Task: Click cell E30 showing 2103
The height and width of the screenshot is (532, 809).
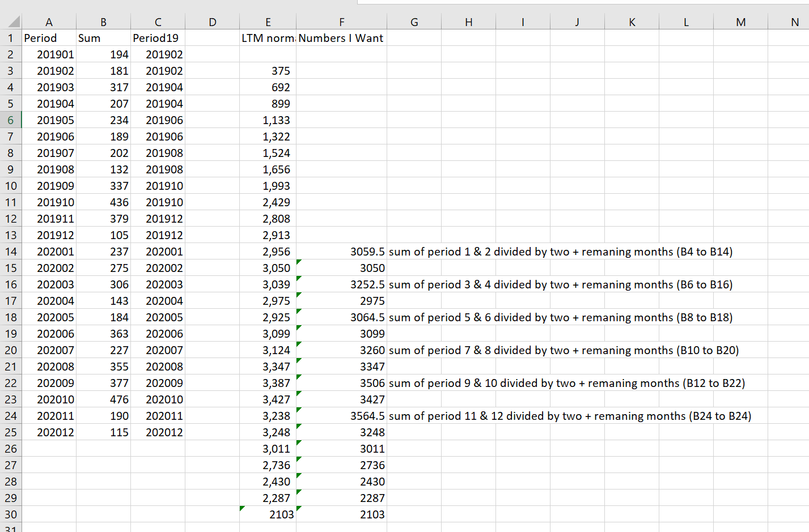Action: (268, 514)
